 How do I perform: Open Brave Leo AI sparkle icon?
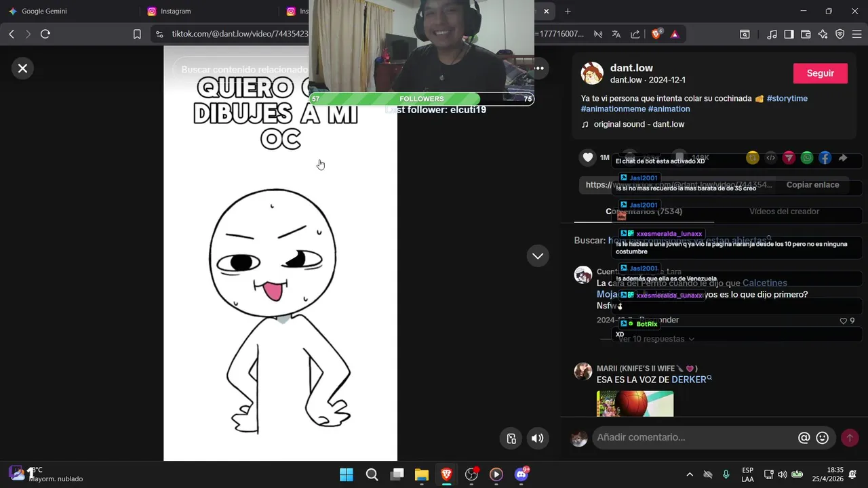pos(823,34)
